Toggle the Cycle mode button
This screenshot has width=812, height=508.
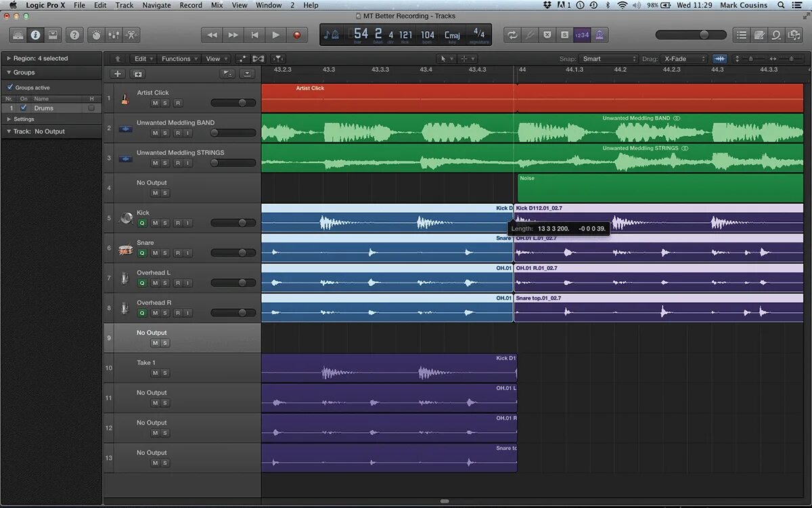coord(512,35)
